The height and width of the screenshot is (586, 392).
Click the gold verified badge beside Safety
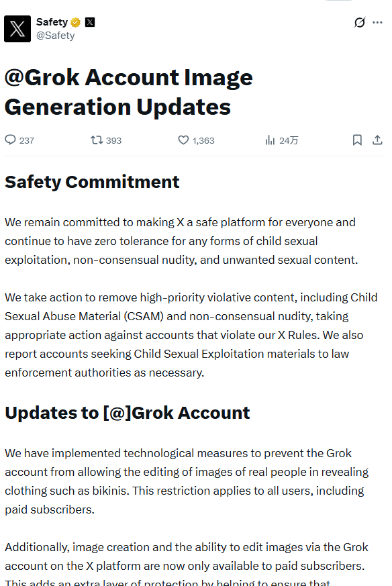click(74, 21)
